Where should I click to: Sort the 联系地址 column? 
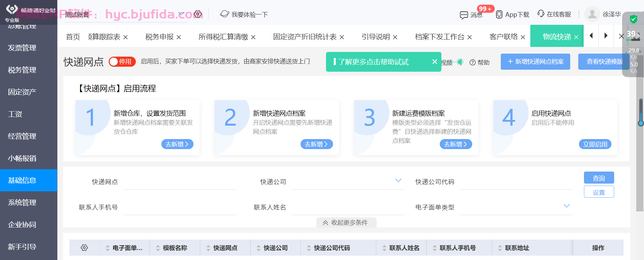500,248
